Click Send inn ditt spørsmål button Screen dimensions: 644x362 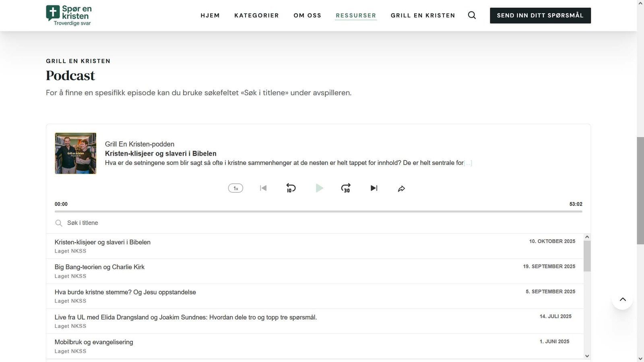pos(540,15)
